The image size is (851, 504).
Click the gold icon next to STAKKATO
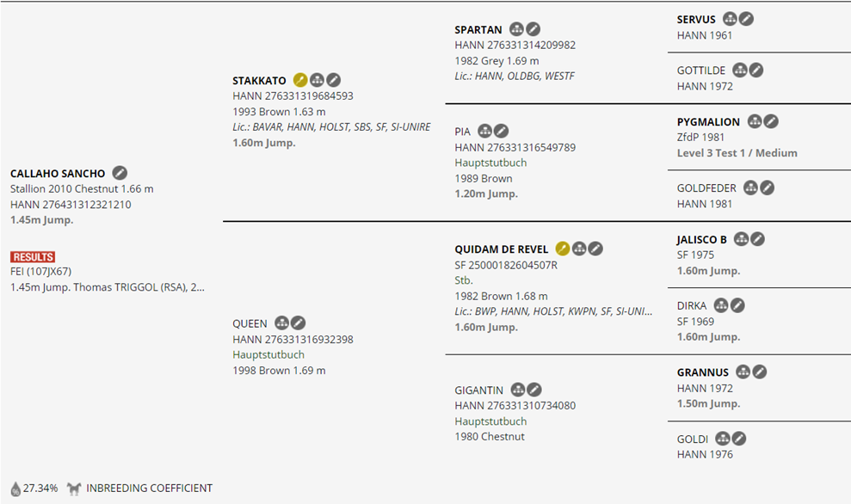pyautogui.click(x=300, y=80)
